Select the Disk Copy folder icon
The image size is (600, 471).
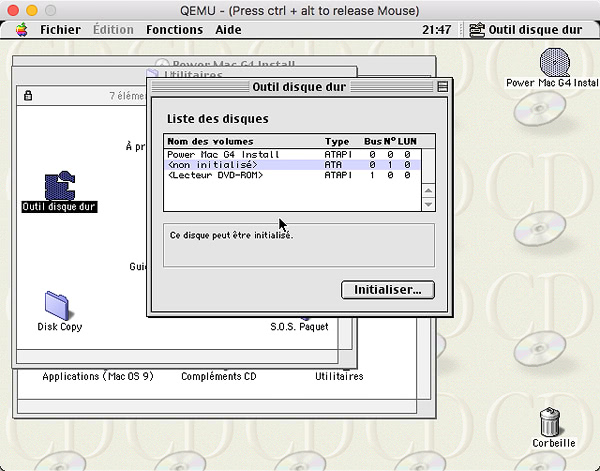point(57,306)
